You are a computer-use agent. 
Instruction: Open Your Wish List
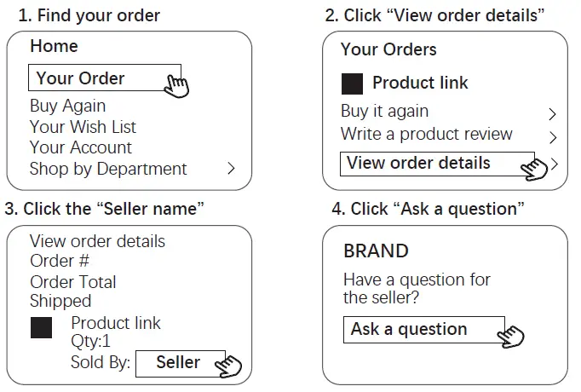click(83, 127)
